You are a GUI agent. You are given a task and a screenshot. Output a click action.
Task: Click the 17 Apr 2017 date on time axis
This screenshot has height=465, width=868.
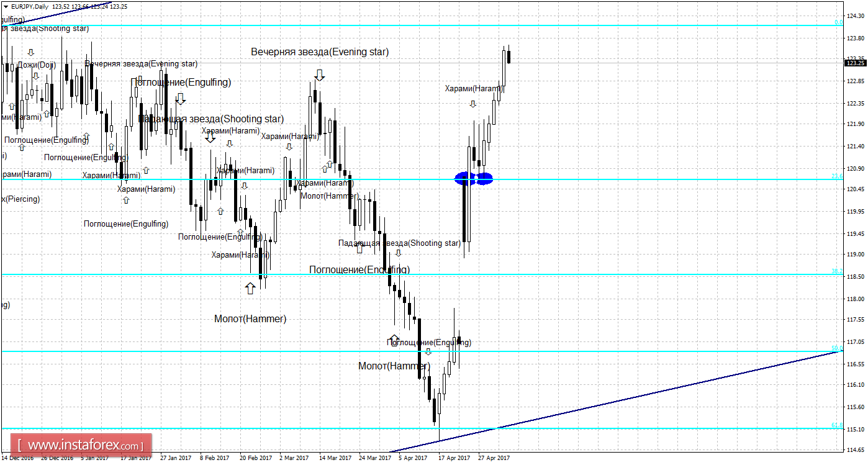point(453,458)
